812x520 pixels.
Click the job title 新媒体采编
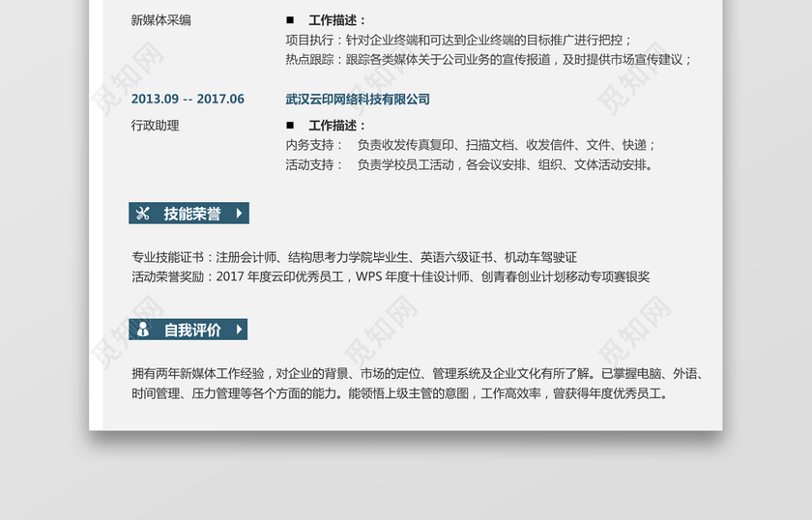coord(161,20)
